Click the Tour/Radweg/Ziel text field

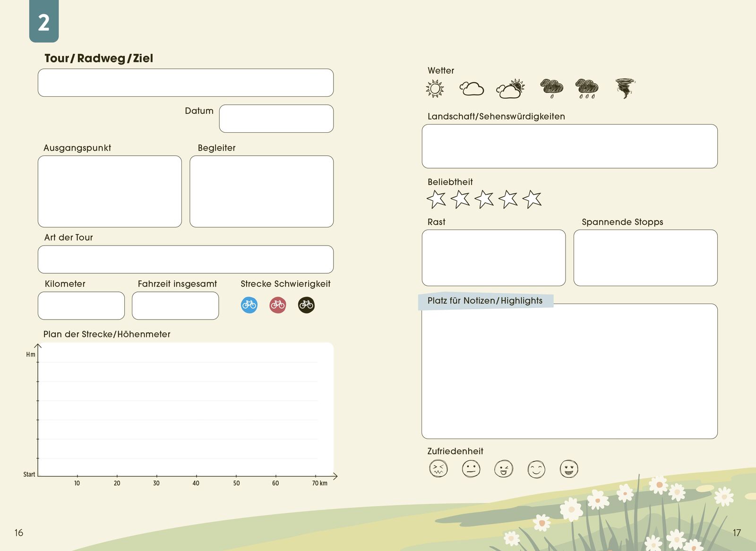click(186, 83)
